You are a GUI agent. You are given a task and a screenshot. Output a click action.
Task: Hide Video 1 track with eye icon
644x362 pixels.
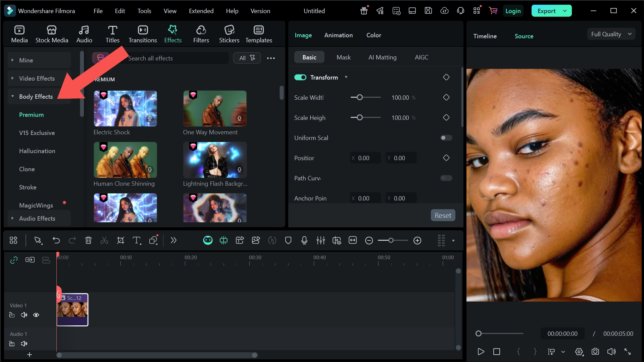(36, 315)
